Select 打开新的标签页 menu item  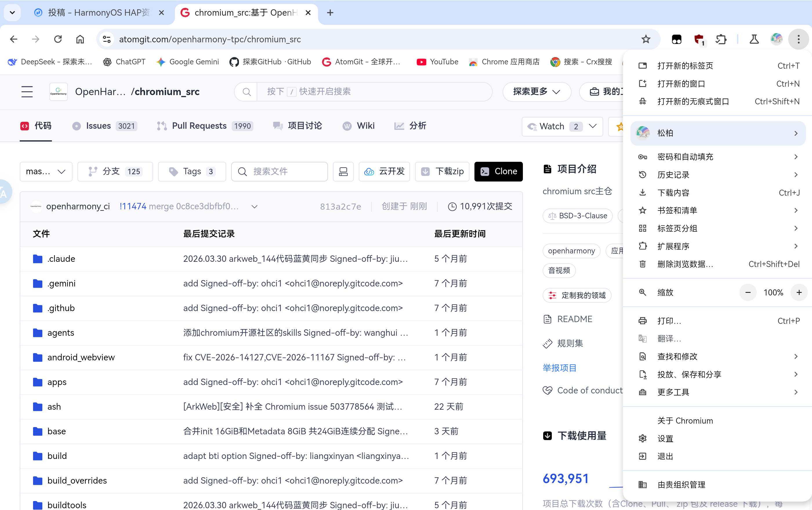point(717,66)
